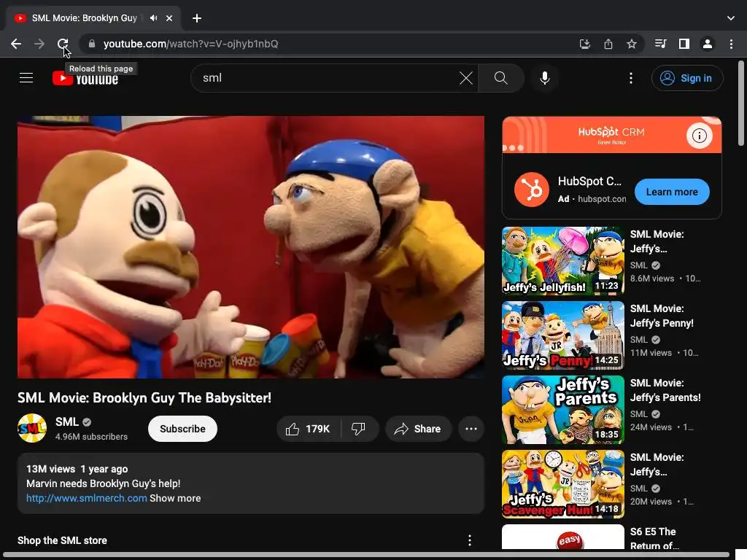This screenshot has width=747, height=560.
Task: Bookmark this page with the star icon
Action: (x=631, y=44)
